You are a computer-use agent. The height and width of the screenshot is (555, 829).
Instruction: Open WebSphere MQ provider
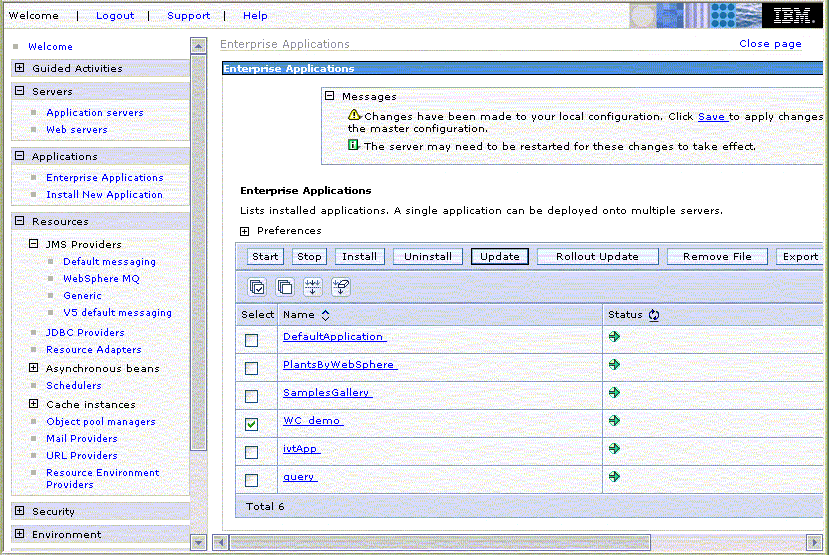click(x=101, y=279)
